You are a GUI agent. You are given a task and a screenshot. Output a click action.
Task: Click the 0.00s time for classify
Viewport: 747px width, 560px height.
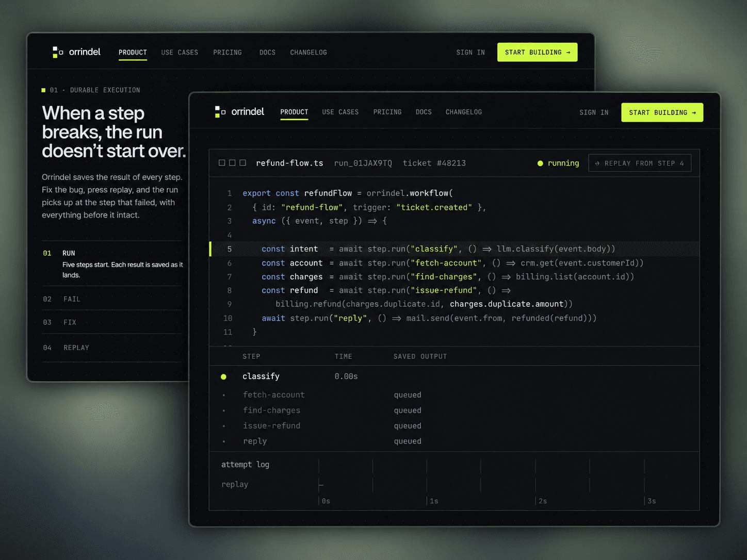346,376
